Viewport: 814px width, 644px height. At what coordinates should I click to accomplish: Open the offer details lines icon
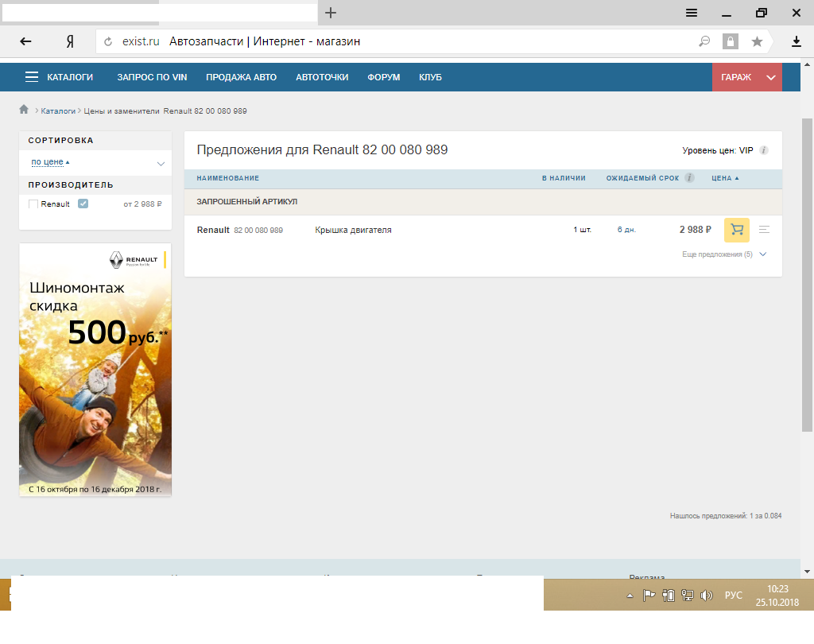(x=764, y=230)
